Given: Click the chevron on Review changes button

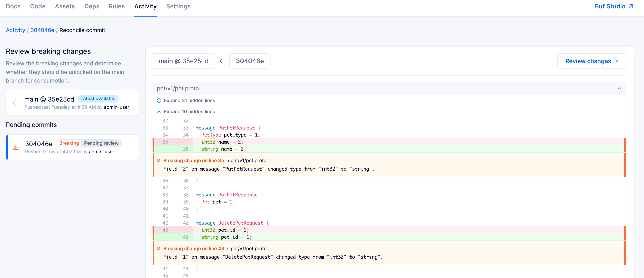Looking at the screenshot, I should coord(616,61).
